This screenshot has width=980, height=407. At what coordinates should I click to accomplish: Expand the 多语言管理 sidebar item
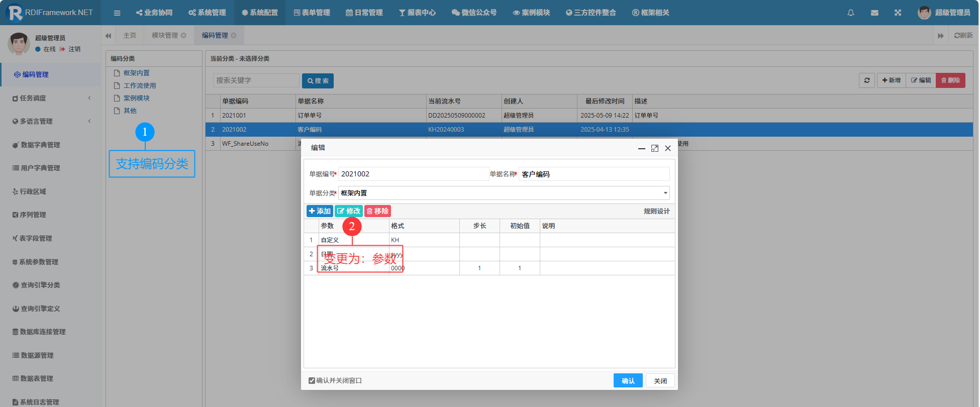point(50,121)
